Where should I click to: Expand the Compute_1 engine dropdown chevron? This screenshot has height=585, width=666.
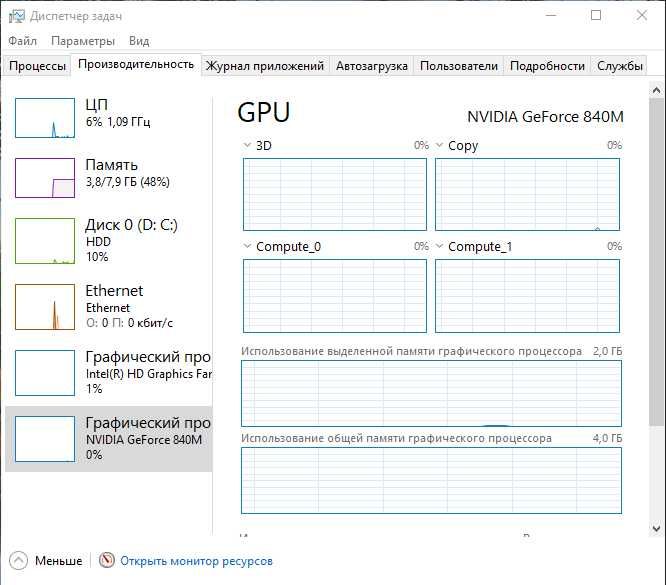[440, 246]
